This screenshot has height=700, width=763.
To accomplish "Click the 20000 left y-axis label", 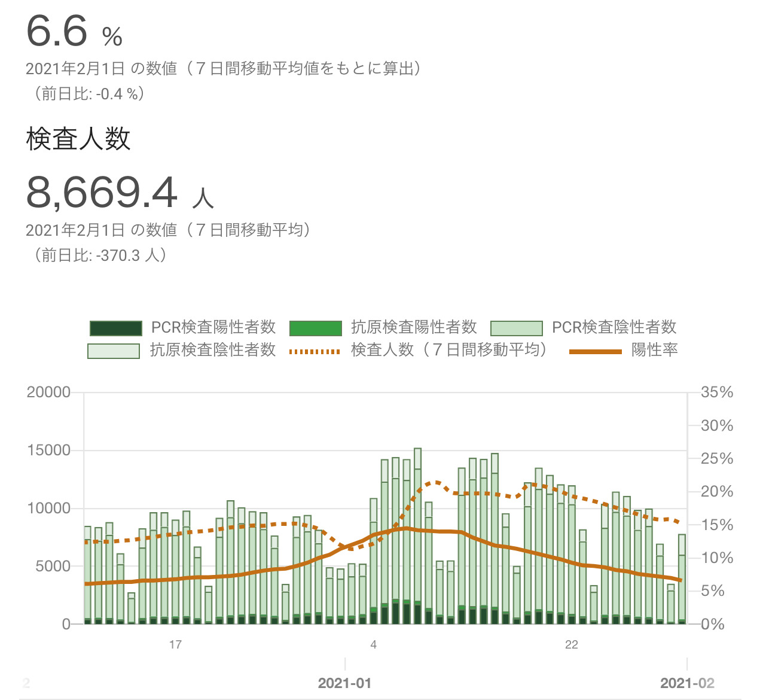I will click(x=48, y=392).
